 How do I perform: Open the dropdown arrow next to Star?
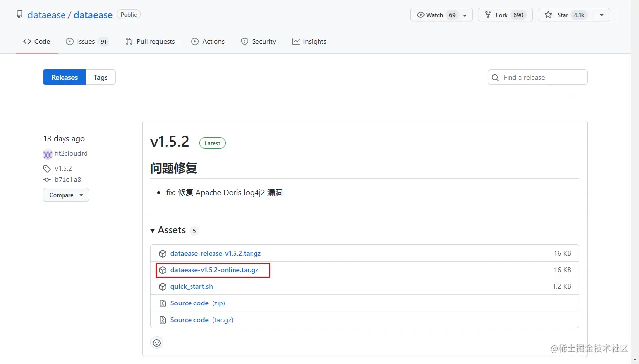(602, 15)
